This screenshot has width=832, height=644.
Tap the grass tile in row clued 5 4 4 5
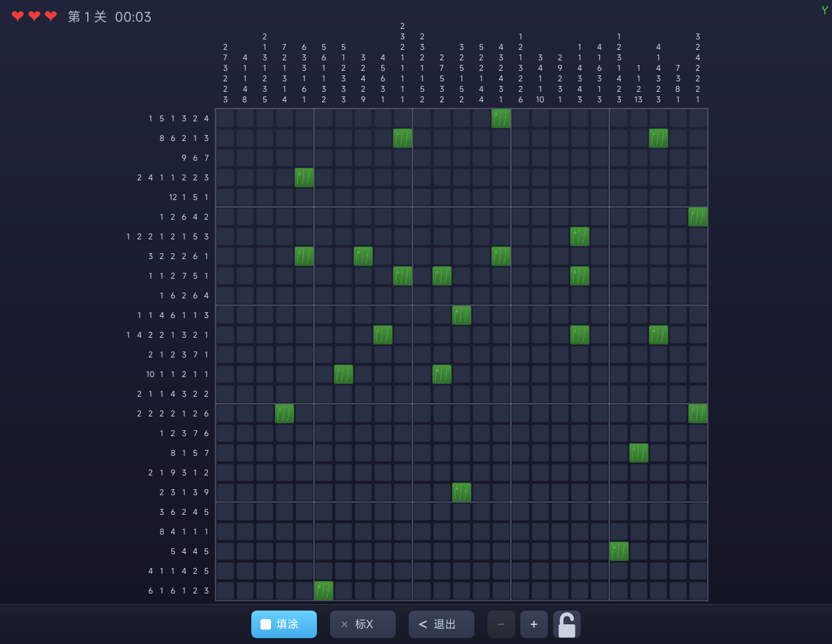(619, 552)
